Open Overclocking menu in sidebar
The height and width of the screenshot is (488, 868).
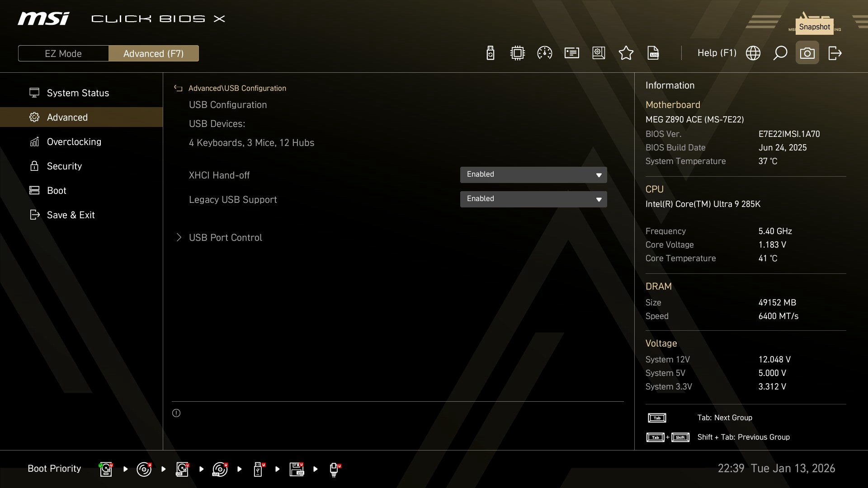click(x=74, y=142)
